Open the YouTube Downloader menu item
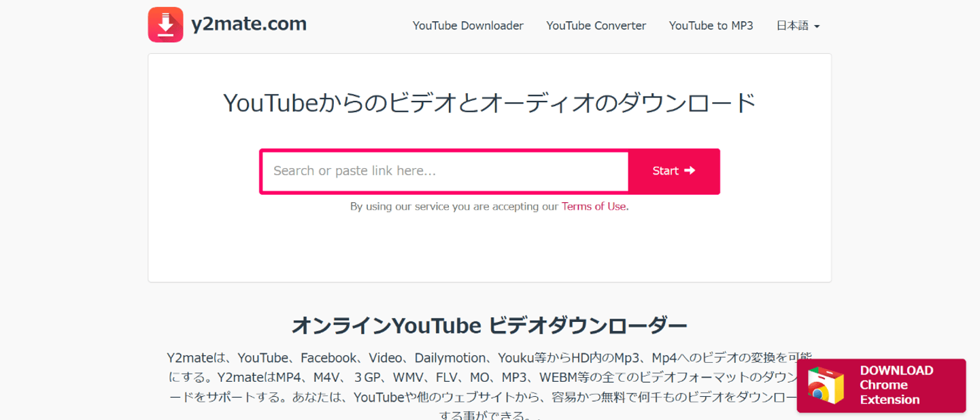The image size is (980, 420). click(x=468, y=26)
